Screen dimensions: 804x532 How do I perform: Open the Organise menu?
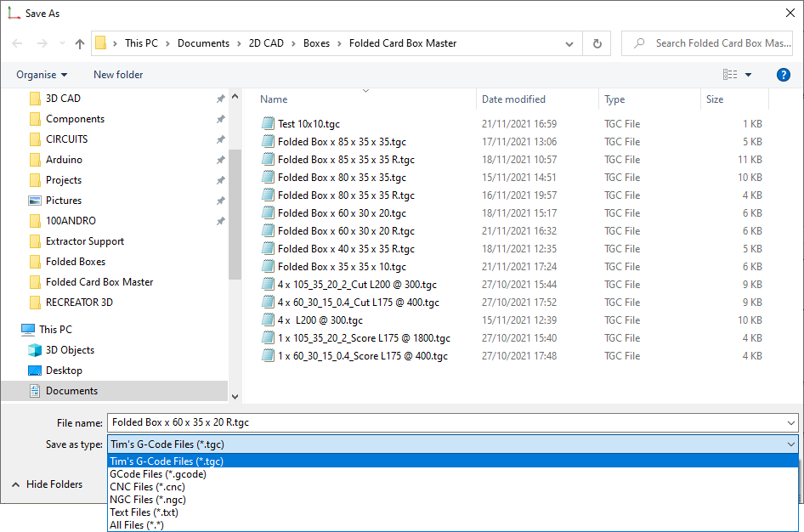click(x=42, y=75)
